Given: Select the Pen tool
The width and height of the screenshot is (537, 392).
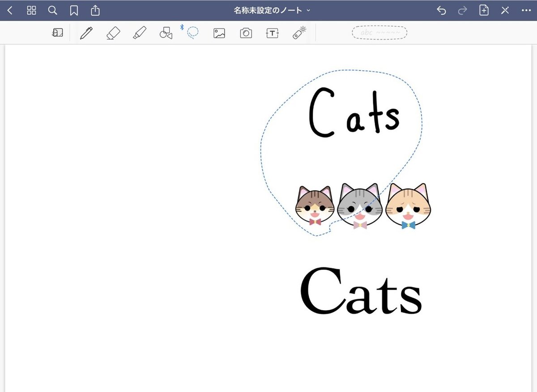Looking at the screenshot, I should 86,33.
